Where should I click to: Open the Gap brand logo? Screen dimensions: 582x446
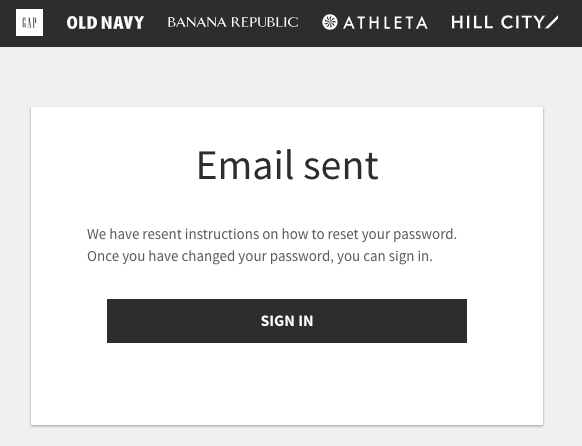coord(29,23)
